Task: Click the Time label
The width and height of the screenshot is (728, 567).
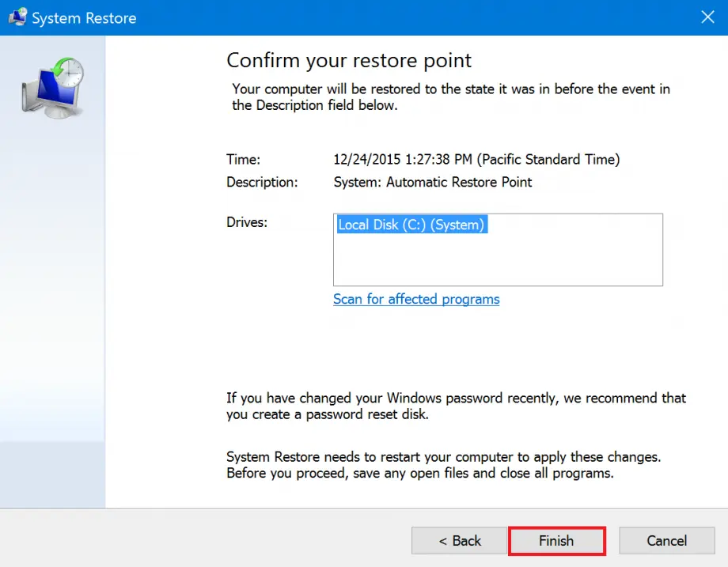Action: pyautogui.click(x=243, y=160)
